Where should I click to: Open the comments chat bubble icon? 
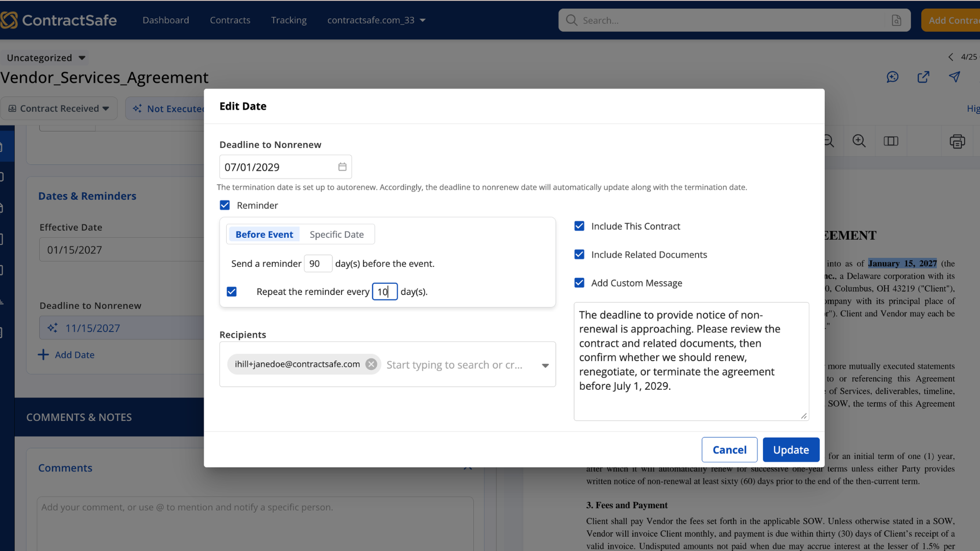pos(892,77)
